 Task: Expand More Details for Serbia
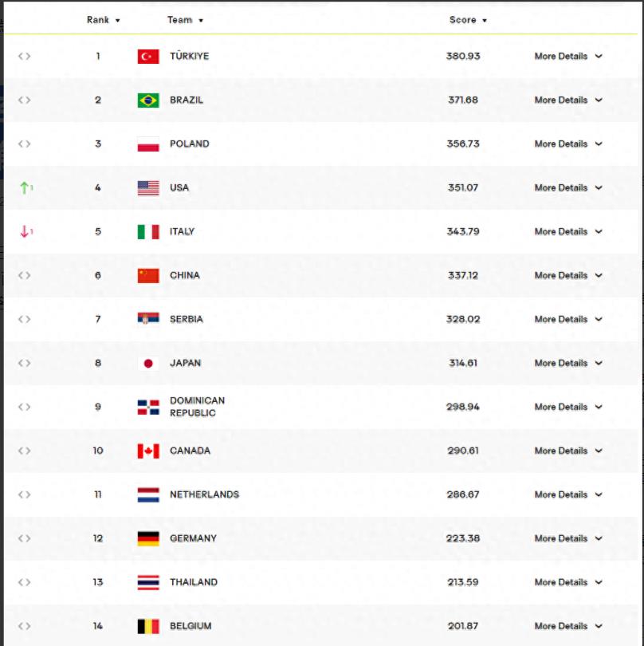(x=568, y=320)
